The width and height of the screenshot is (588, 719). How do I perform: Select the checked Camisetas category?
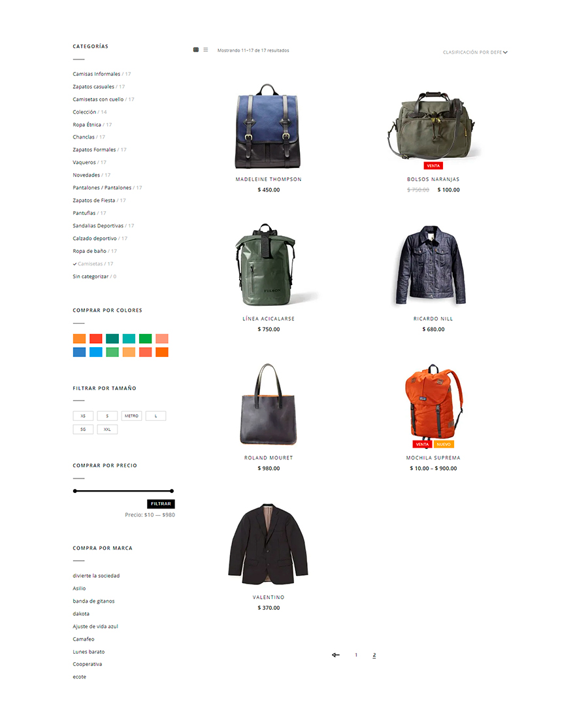(x=93, y=263)
